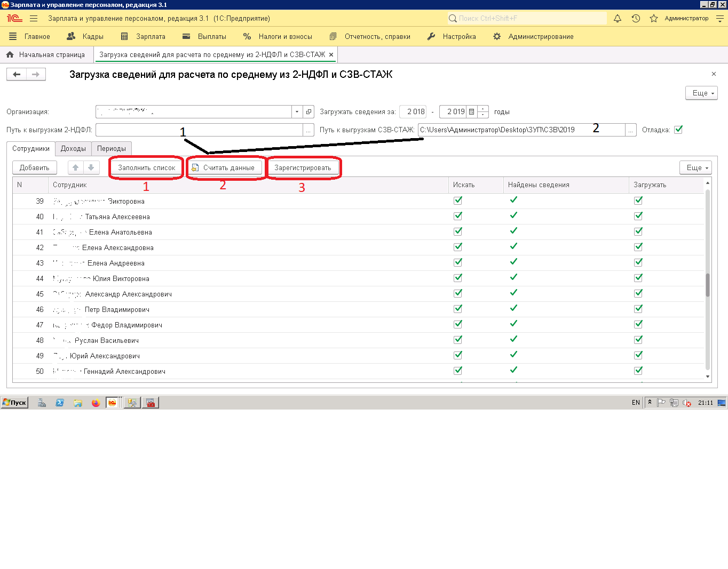Open the table's Еще dropdown menu
728x569 pixels.
696,167
